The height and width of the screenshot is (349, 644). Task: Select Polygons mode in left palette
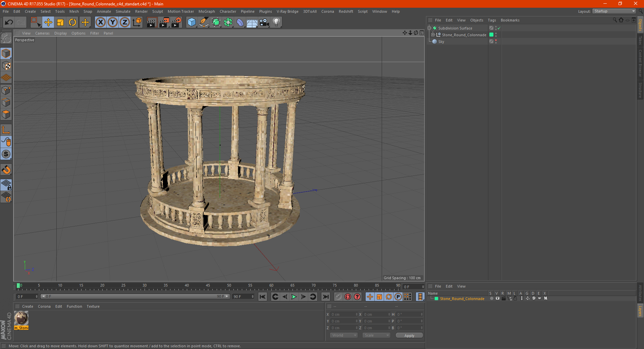pyautogui.click(x=6, y=114)
